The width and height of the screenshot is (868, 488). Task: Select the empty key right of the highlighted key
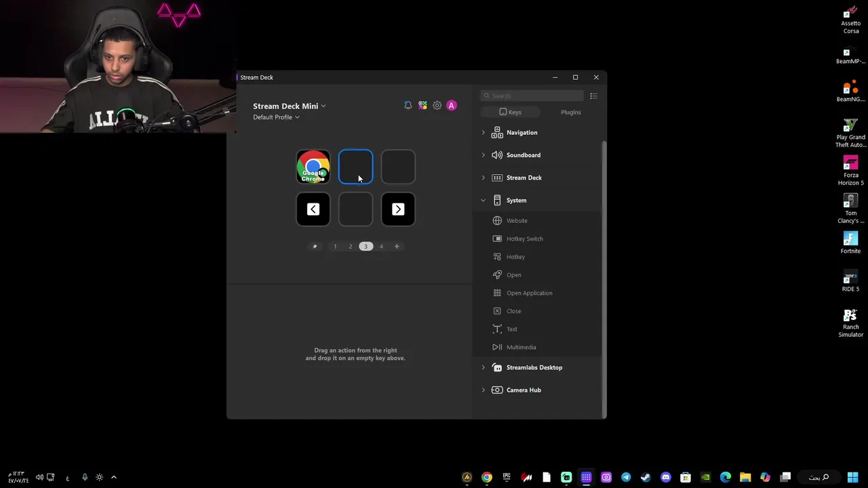tap(398, 167)
